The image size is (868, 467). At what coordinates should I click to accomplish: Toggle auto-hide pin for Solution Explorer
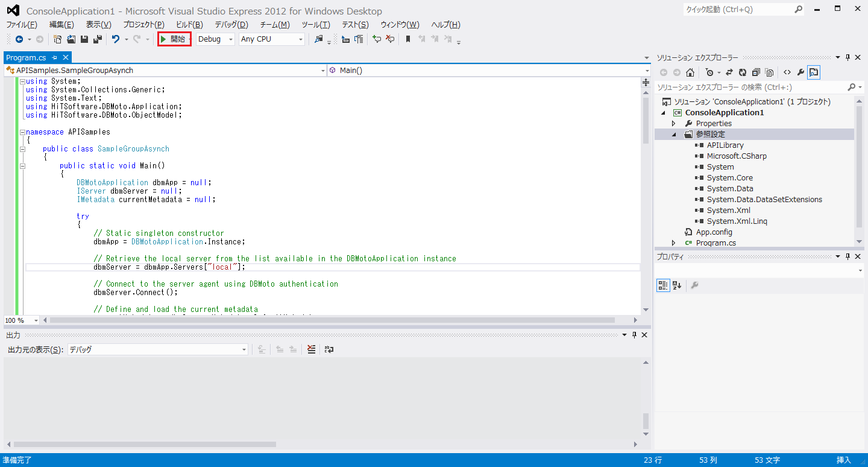(x=848, y=57)
